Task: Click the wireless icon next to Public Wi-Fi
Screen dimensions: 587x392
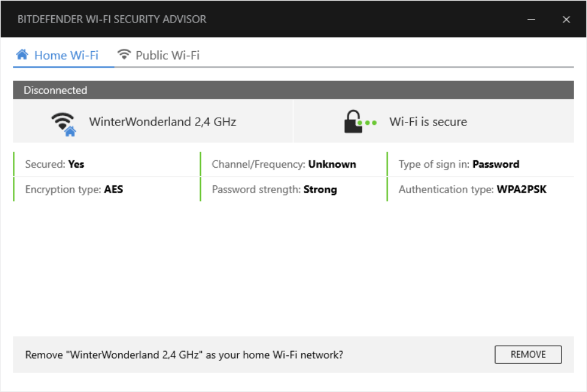Action: (124, 54)
